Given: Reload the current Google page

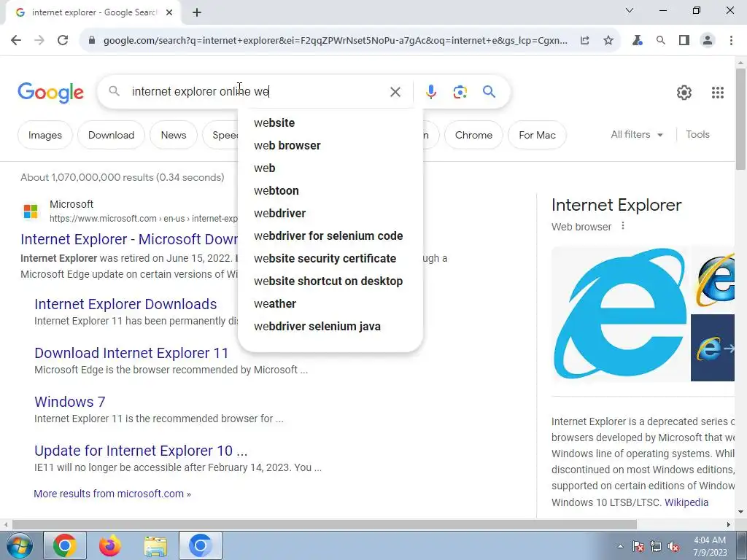Looking at the screenshot, I should [x=63, y=40].
